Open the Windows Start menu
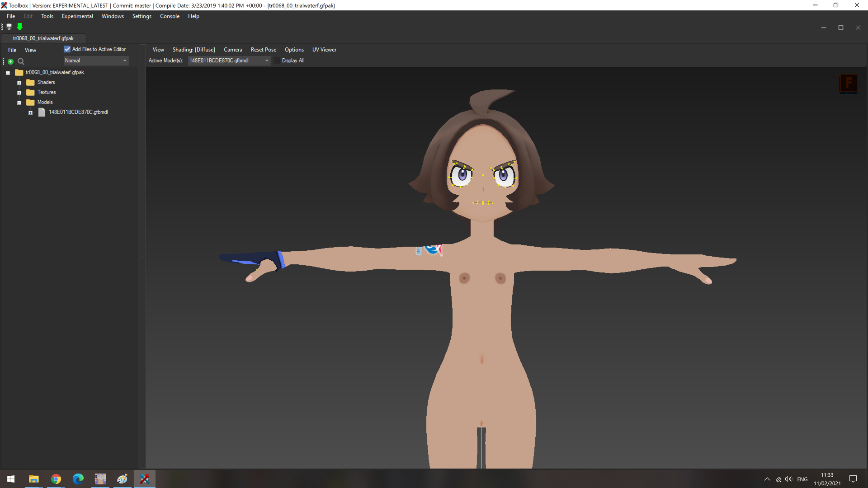The width and height of the screenshot is (868, 488). pos(11,479)
